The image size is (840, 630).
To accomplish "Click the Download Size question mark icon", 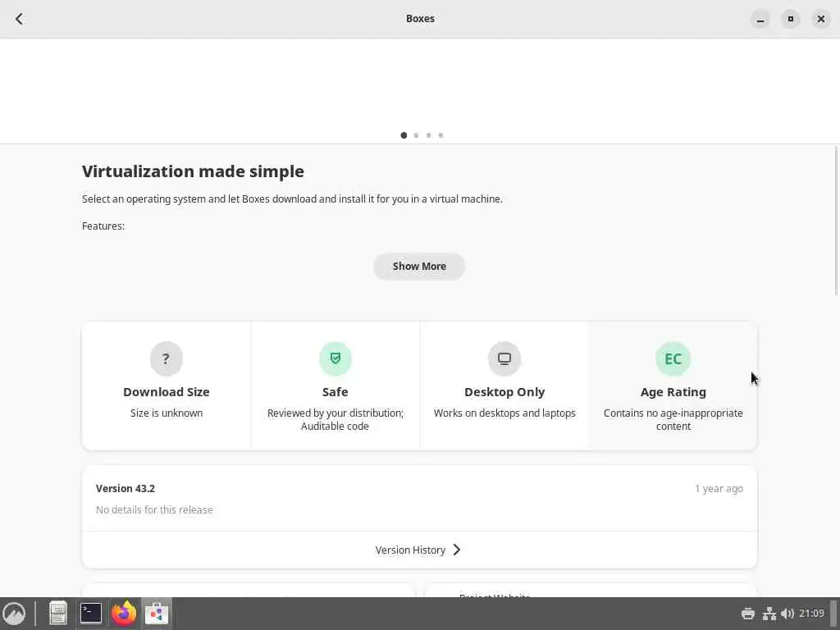I will click(x=166, y=358).
